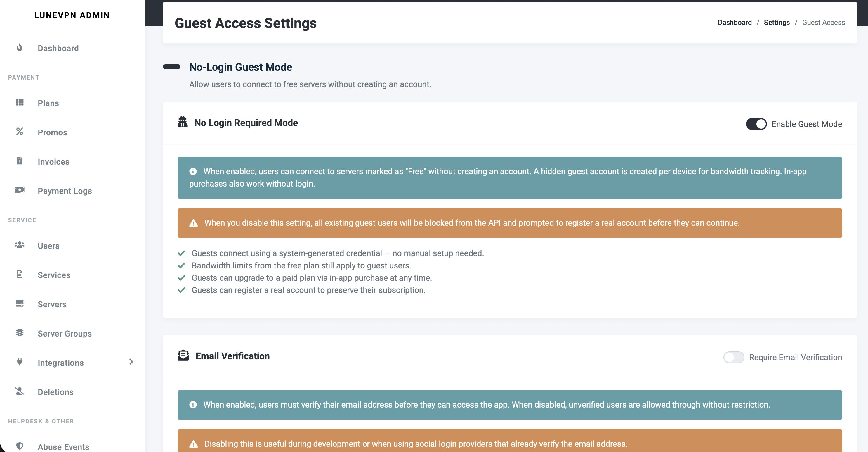This screenshot has height=452, width=868.
Task: Click the Server Groups layers icon
Action: [x=20, y=333]
